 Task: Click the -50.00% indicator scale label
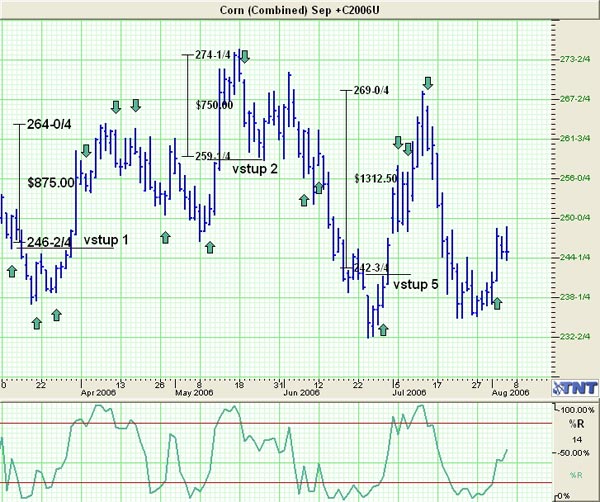pyautogui.click(x=574, y=453)
